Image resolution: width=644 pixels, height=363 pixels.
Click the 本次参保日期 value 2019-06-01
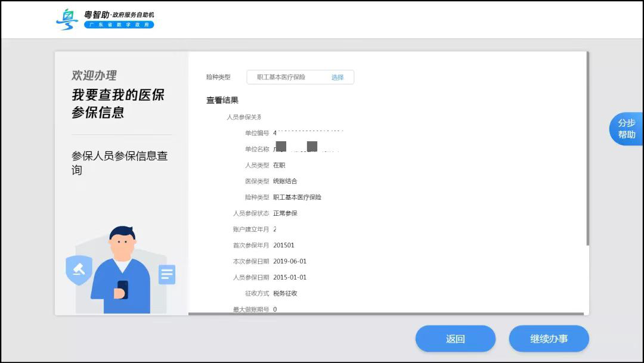pyautogui.click(x=290, y=261)
